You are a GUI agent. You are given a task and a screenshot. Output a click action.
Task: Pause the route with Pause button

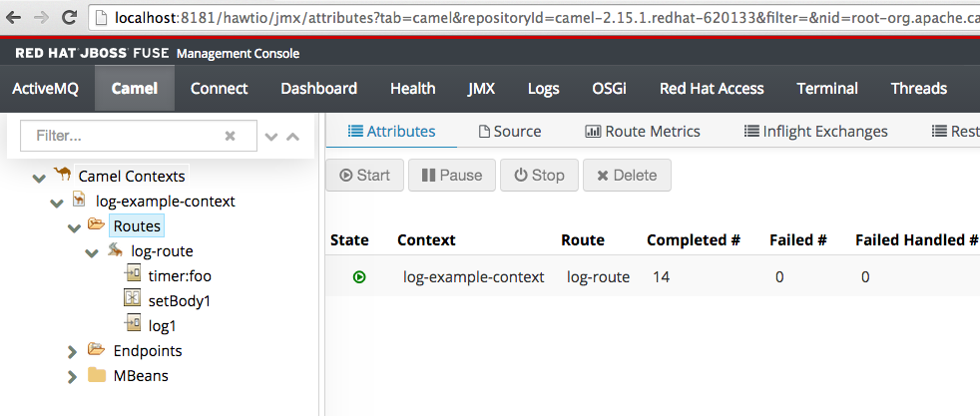click(x=452, y=176)
